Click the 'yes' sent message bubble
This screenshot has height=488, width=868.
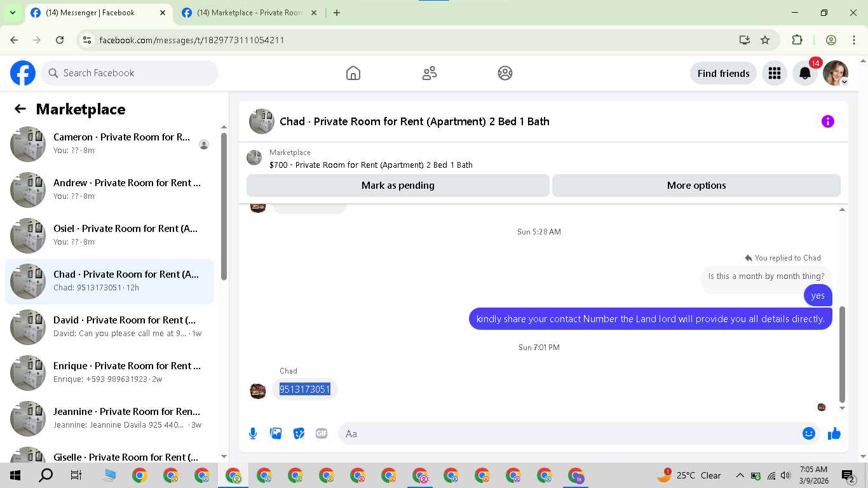(818, 295)
